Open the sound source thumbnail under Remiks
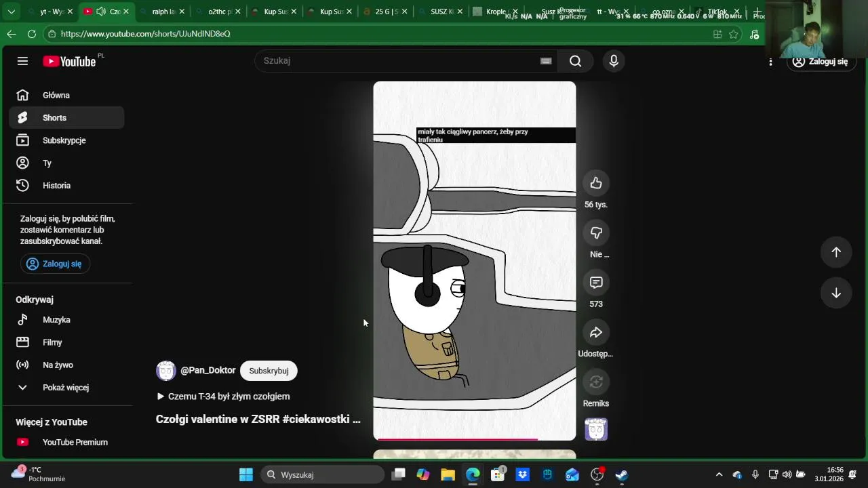Viewport: 868px width, 488px height. point(596,429)
